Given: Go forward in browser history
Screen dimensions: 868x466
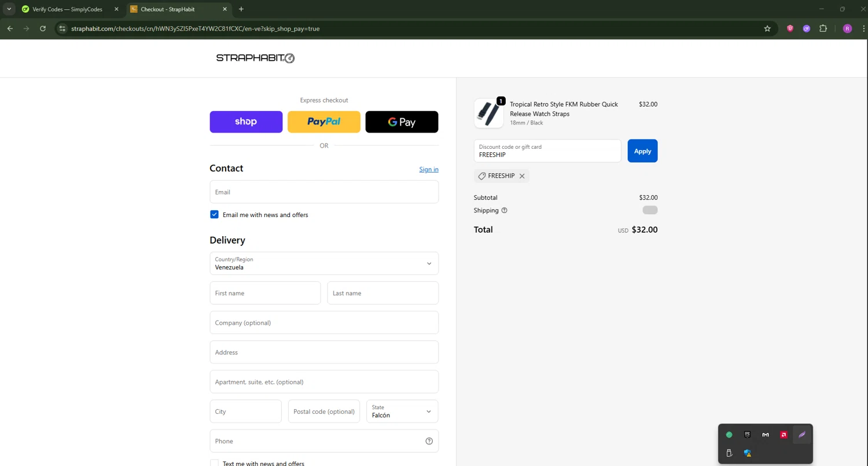Looking at the screenshot, I should point(26,28).
